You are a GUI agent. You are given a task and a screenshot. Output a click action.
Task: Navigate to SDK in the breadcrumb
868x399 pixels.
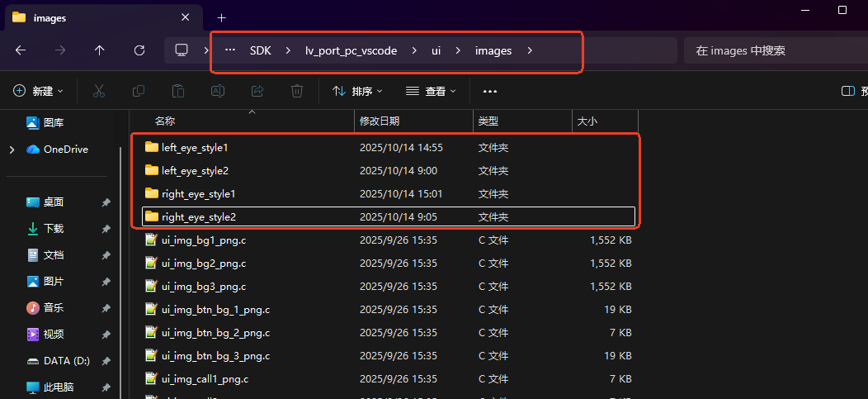[261, 50]
